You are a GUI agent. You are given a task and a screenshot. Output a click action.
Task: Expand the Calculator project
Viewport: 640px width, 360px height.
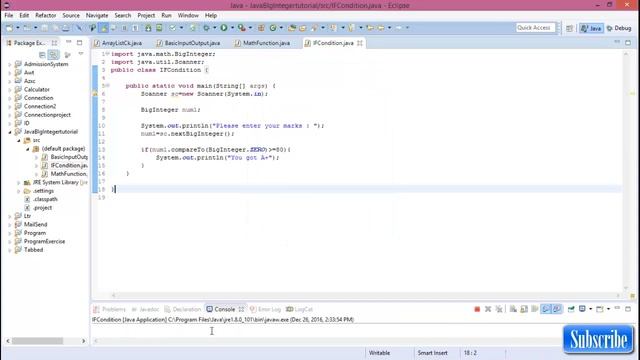click(x=9, y=90)
